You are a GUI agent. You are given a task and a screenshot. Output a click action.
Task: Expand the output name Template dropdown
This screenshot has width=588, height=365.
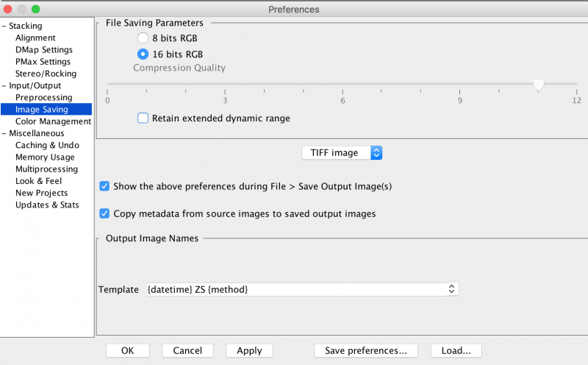(x=302, y=290)
